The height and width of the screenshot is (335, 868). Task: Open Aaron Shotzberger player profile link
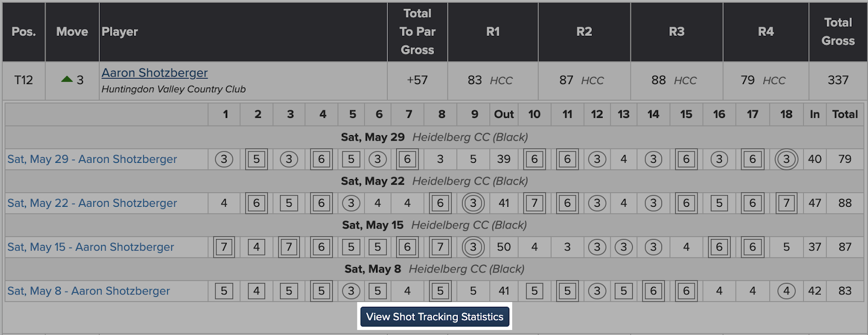[x=155, y=73]
